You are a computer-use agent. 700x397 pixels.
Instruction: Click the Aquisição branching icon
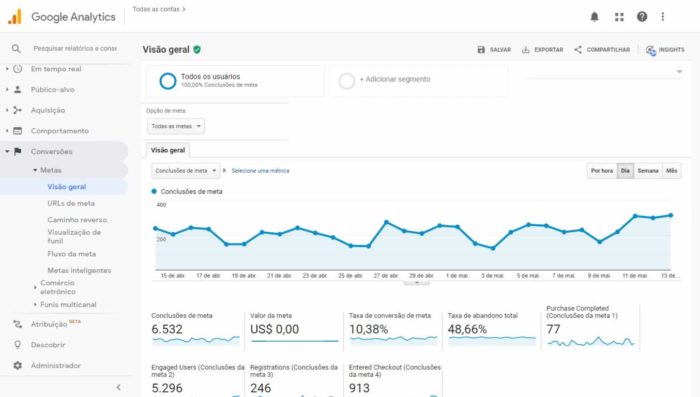click(17, 110)
